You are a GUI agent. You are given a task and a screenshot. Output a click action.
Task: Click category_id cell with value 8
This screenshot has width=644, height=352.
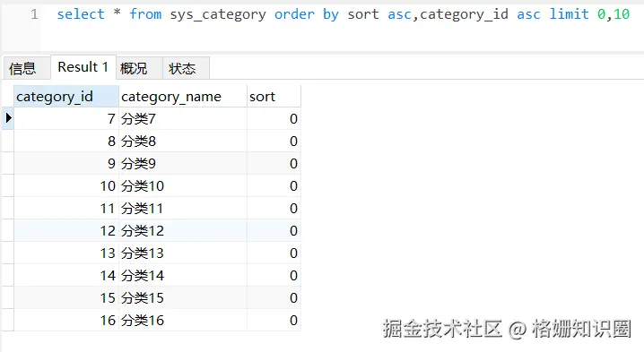coord(66,142)
